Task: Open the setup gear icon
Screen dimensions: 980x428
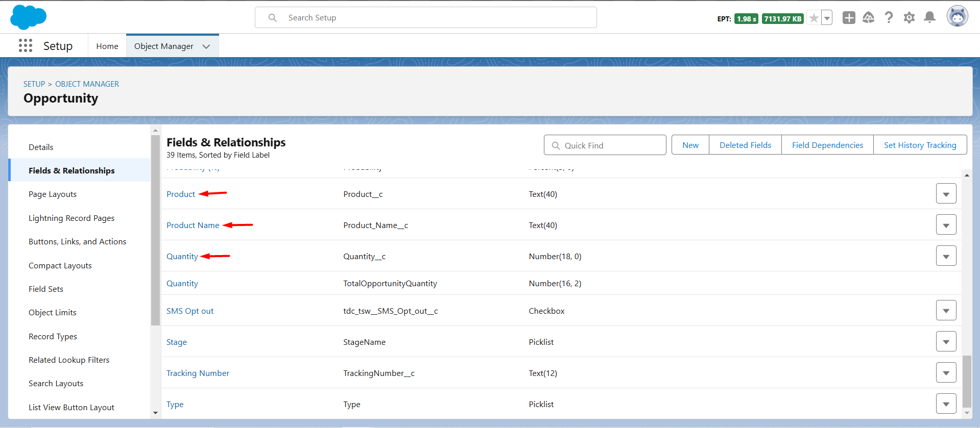Action: [909, 18]
